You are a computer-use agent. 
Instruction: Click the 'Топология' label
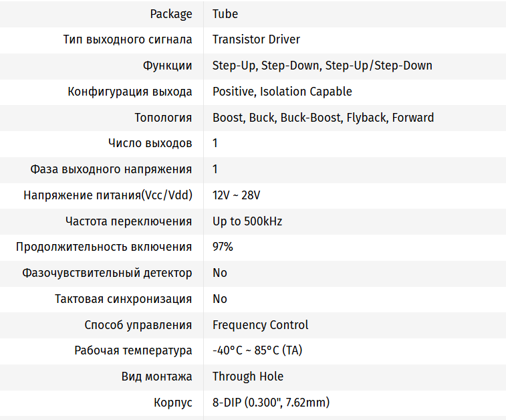(163, 118)
